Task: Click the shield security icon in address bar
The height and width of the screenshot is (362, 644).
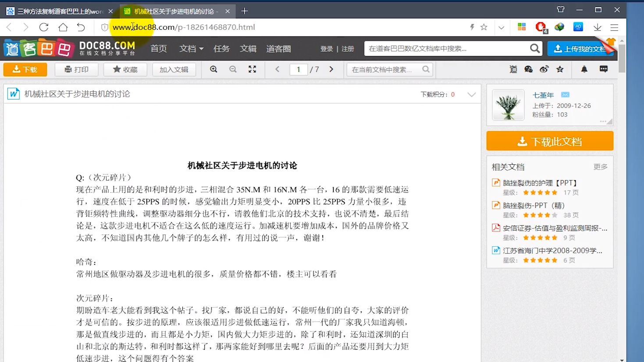Action: tap(104, 27)
